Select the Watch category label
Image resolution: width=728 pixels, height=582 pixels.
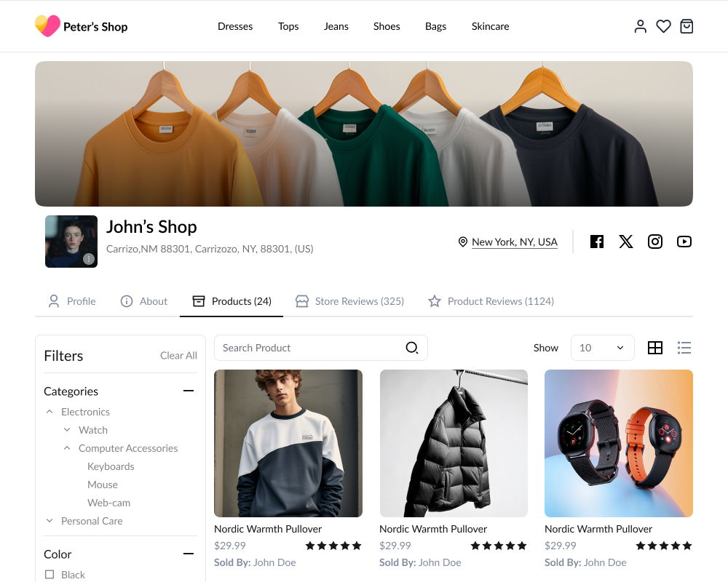tap(93, 430)
